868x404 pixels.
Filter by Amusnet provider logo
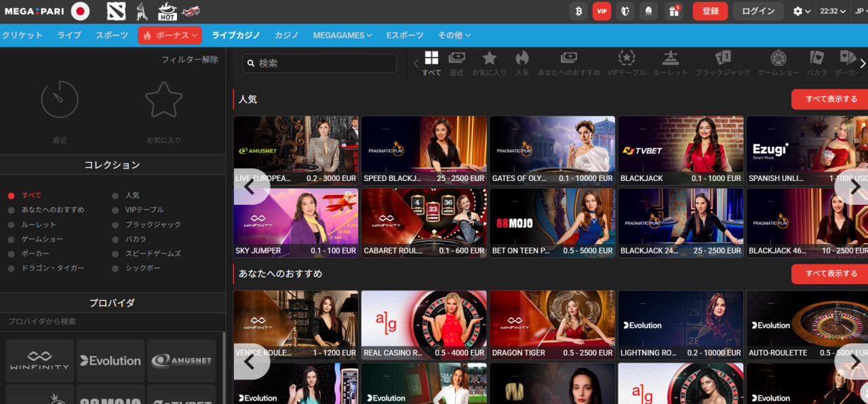coord(181,361)
